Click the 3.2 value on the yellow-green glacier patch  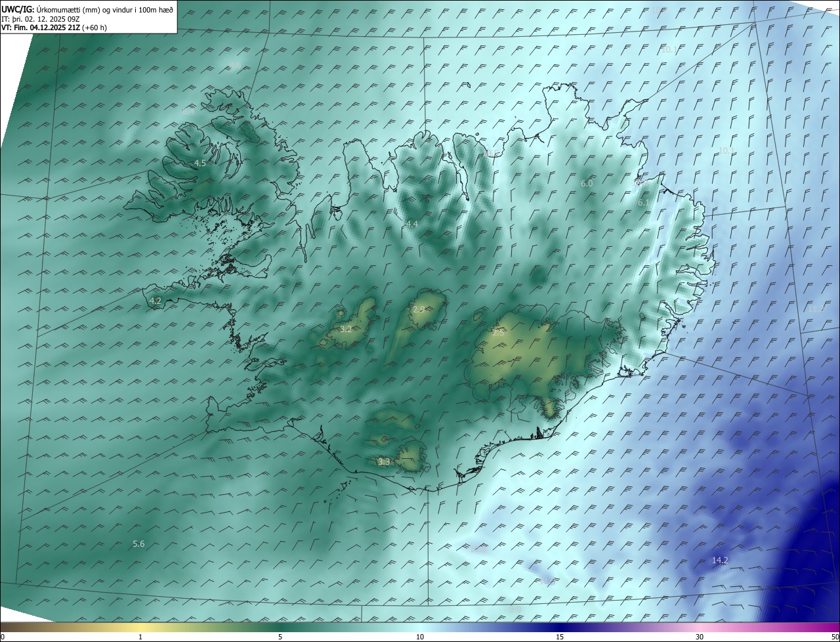coord(346,328)
